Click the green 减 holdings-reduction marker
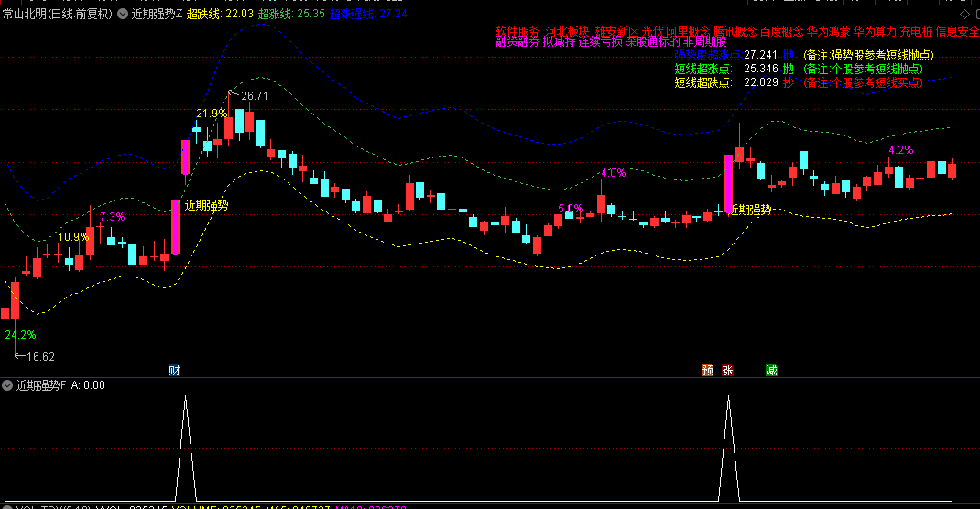This screenshot has height=509, width=980. tap(772, 371)
